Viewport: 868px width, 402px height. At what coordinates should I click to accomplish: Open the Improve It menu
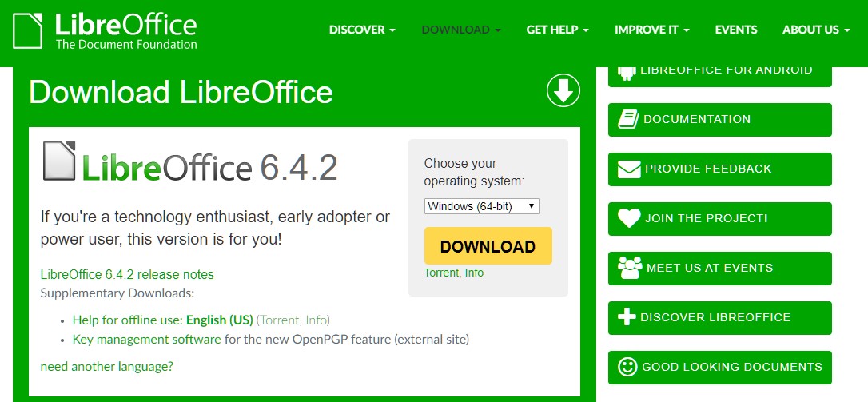pyautogui.click(x=651, y=30)
